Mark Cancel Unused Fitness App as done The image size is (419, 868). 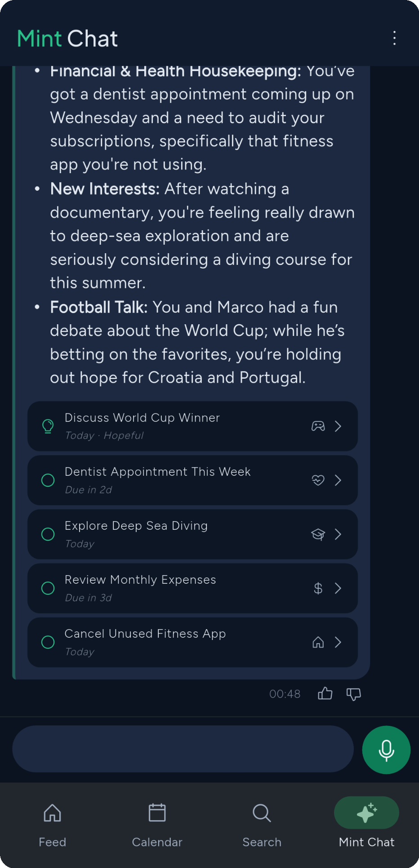tap(48, 642)
